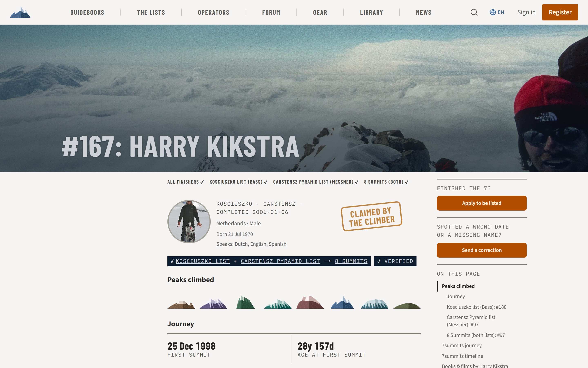This screenshot has height=368, width=588.
Task: Open The Lists menu
Action: pos(151,12)
